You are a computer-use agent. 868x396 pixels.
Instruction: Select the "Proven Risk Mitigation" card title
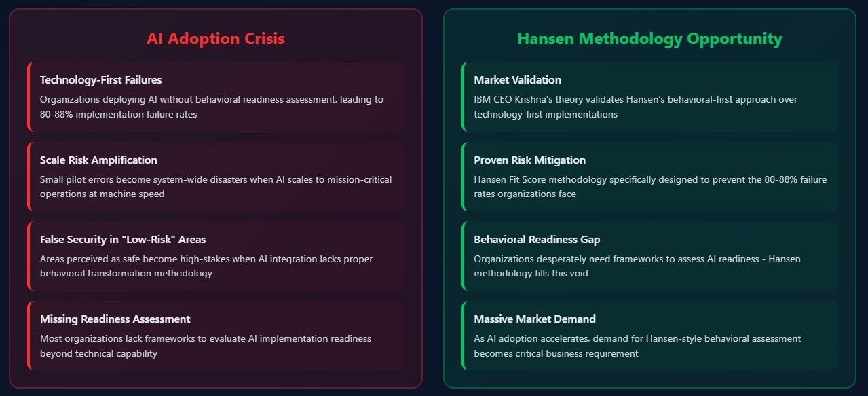pyautogui.click(x=529, y=160)
